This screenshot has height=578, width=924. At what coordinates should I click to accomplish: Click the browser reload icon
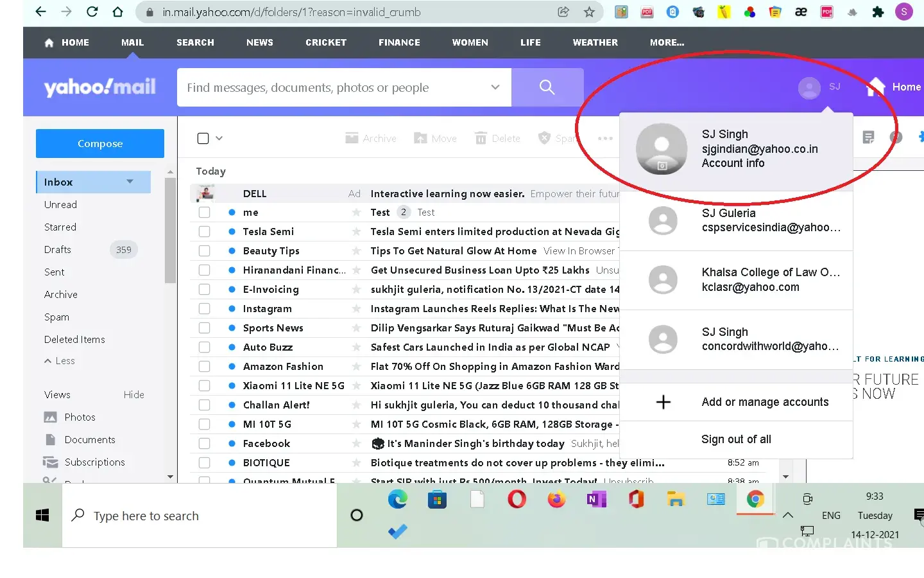pos(92,12)
